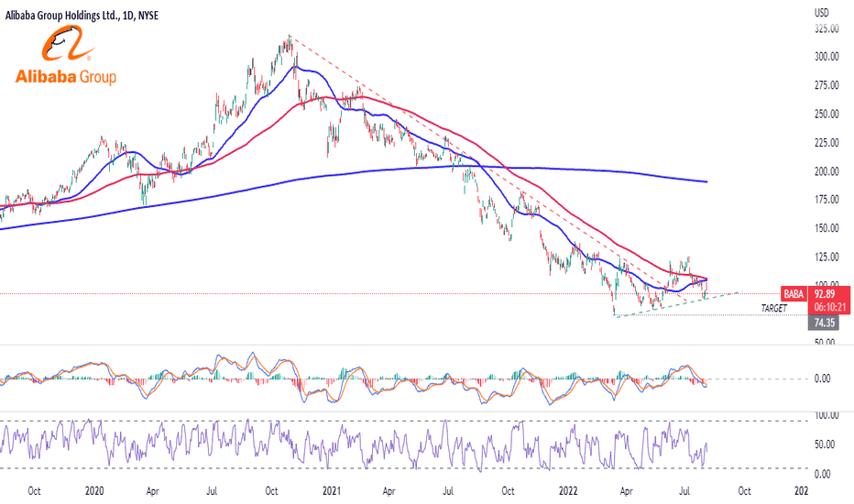The width and height of the screenshot is (854, 504).
Task: Click the 50.00 label of the oscillator pane
Action: tap(825, 444)
